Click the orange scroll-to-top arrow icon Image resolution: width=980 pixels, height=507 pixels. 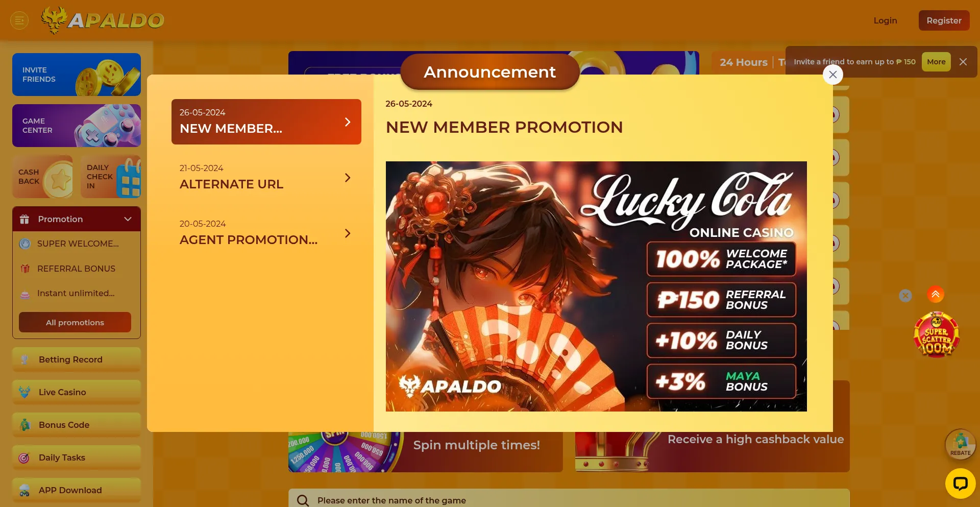936,294
